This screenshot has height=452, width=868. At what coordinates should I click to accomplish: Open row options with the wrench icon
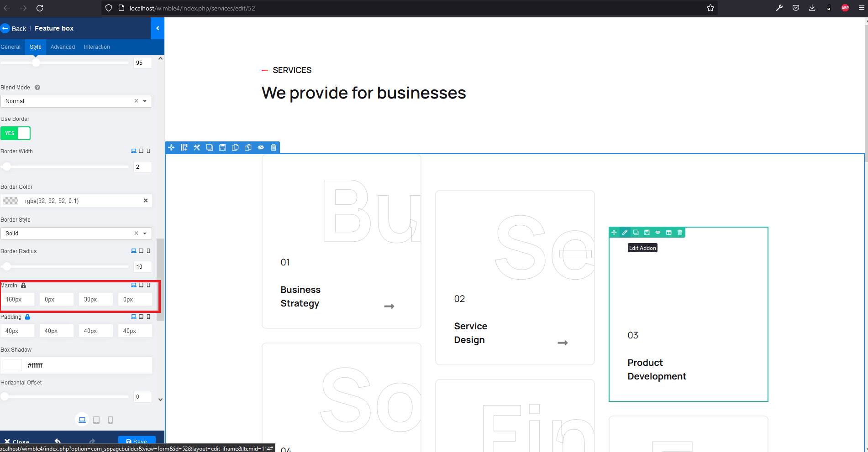[x=197, y=147]
